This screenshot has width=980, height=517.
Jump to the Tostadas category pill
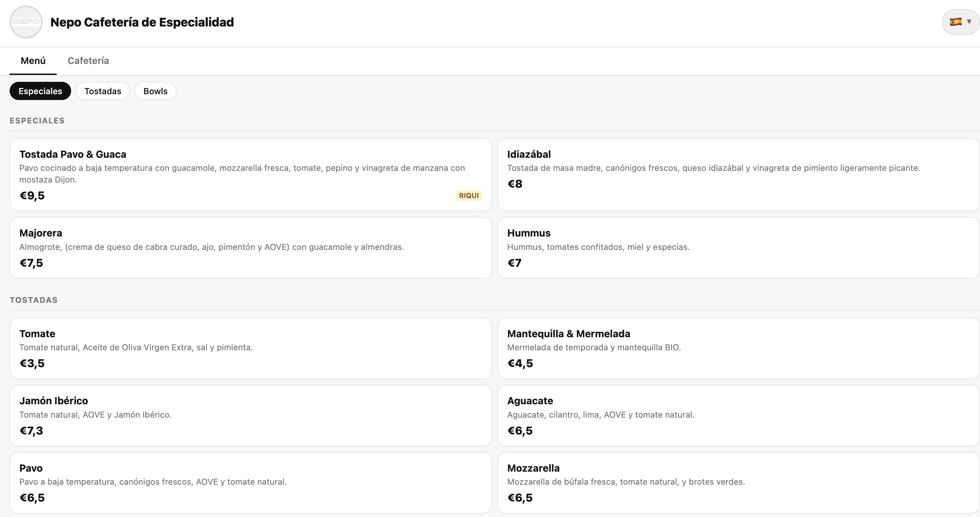[103, 91]
